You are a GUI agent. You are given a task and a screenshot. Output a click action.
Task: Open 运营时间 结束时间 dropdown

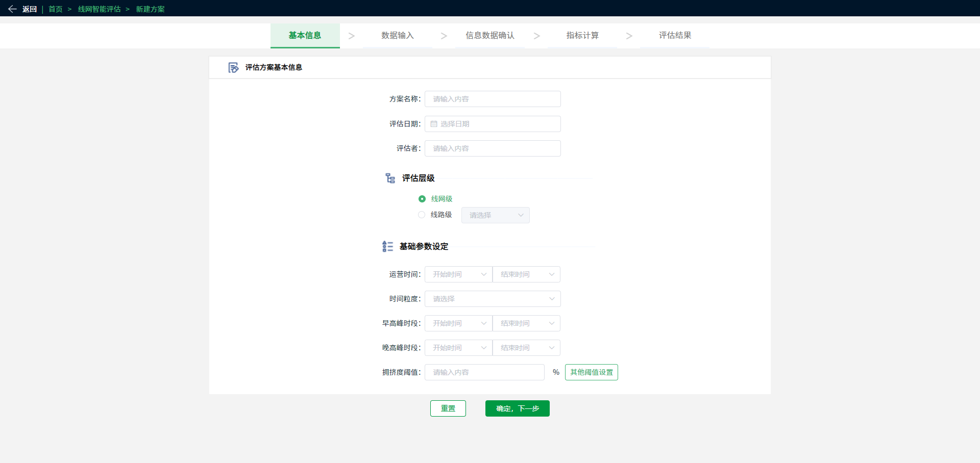point(526,274)
